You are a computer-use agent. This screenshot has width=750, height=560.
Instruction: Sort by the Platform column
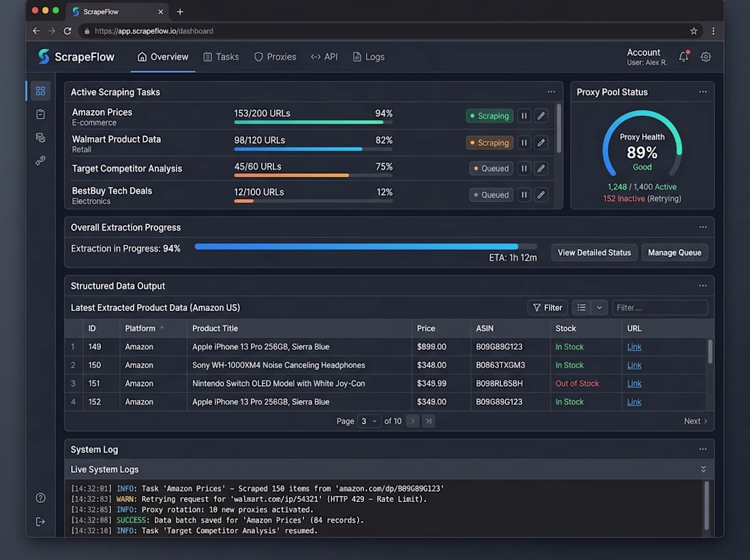point(144,328)
